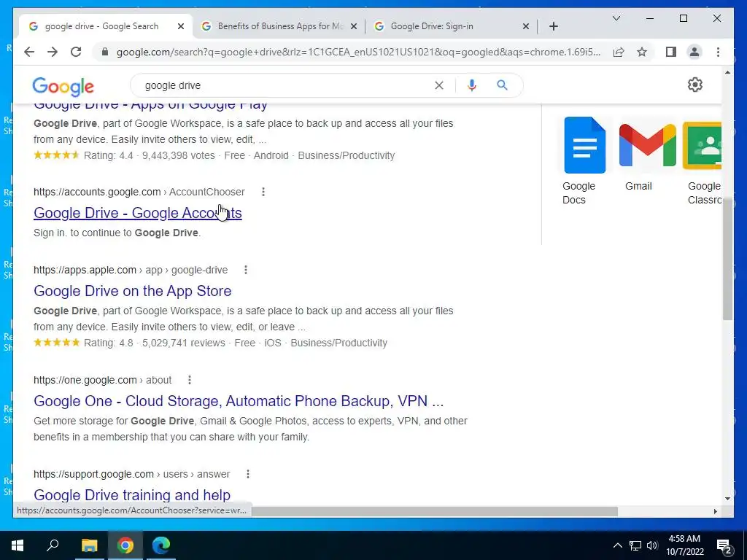Click scrollbar up arrow

(727, 72)
